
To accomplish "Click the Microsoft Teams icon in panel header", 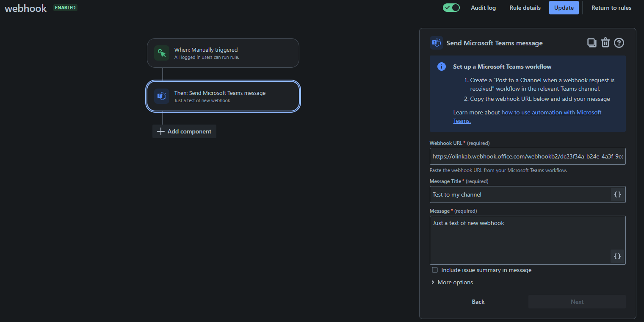I will coord(437,43).
